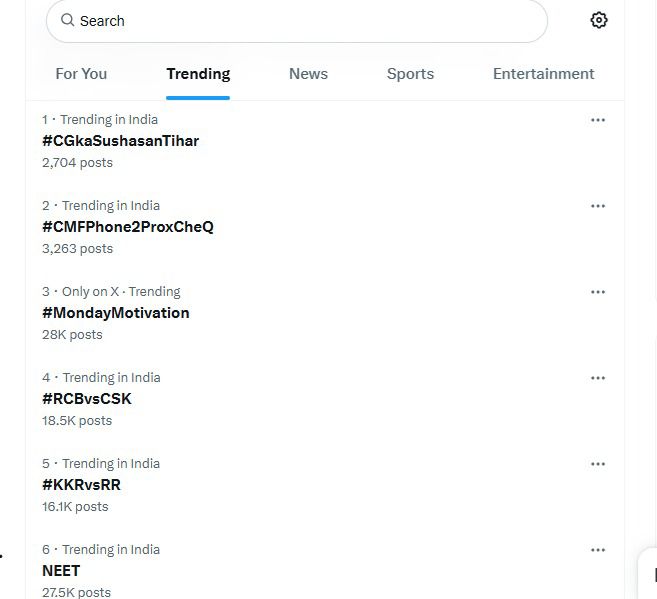657x599 pixels.
Task: Open more options for #KKRvsRR
Action: [x=598, y=464]
